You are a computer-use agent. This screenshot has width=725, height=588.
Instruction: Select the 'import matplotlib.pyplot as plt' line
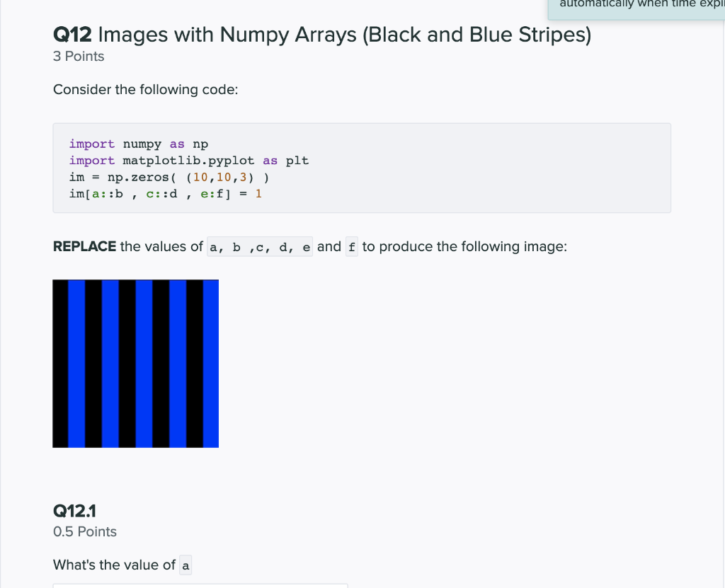pos(188,160)
